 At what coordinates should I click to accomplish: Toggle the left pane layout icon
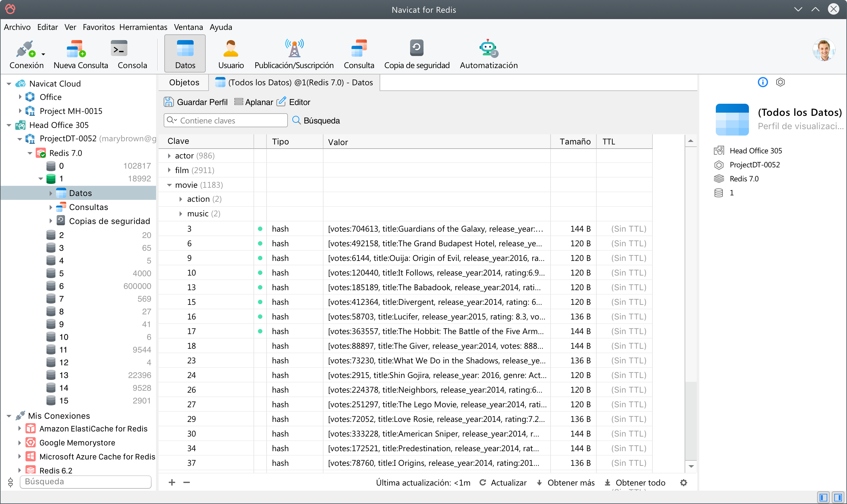pyautogui.click(x=823, y=498)
